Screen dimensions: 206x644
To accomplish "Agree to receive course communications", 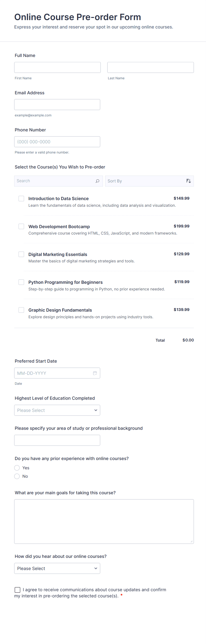I will [x=17, y=590].
